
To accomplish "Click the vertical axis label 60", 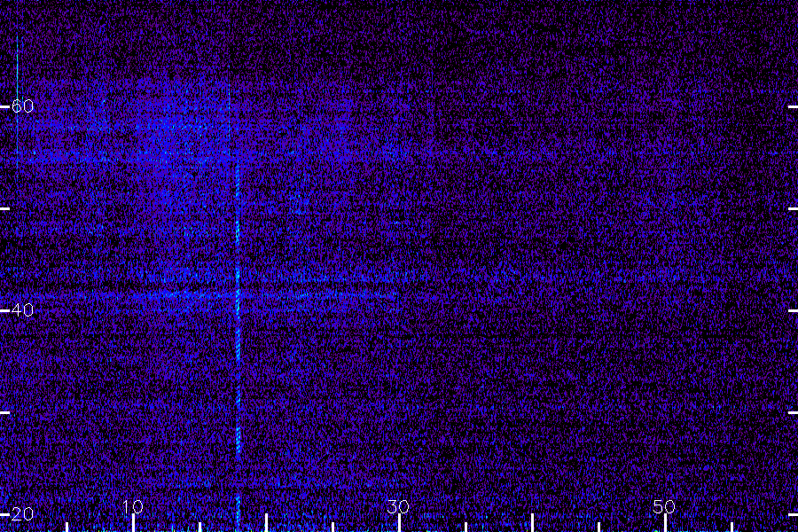I will [22, 106].
